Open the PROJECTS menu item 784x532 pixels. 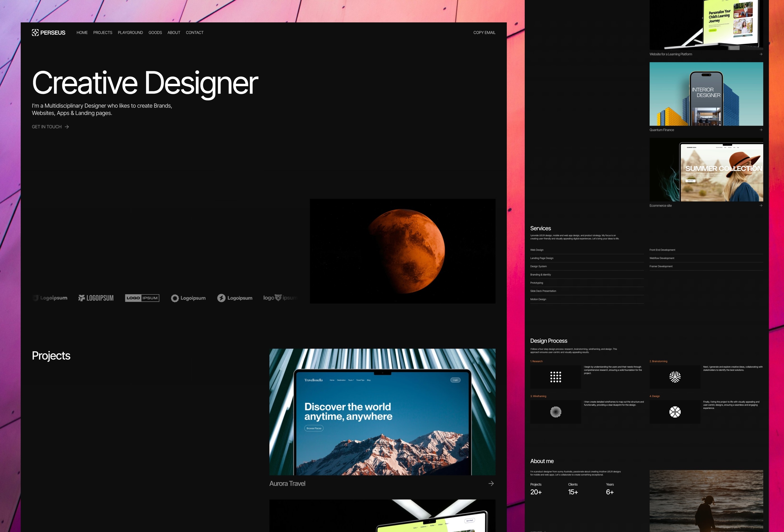tap(102, 32)
